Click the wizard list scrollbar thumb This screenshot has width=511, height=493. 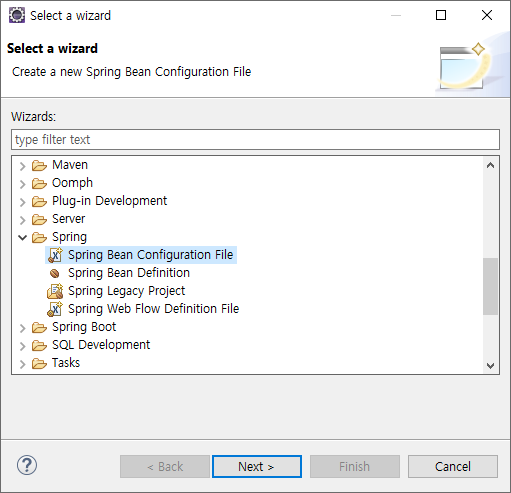[x=490, y=286]
